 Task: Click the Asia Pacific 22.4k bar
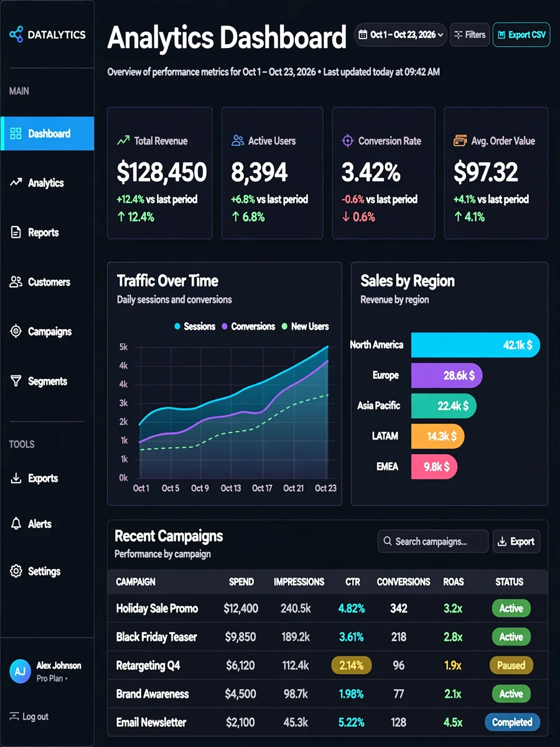tap(444, 406)
